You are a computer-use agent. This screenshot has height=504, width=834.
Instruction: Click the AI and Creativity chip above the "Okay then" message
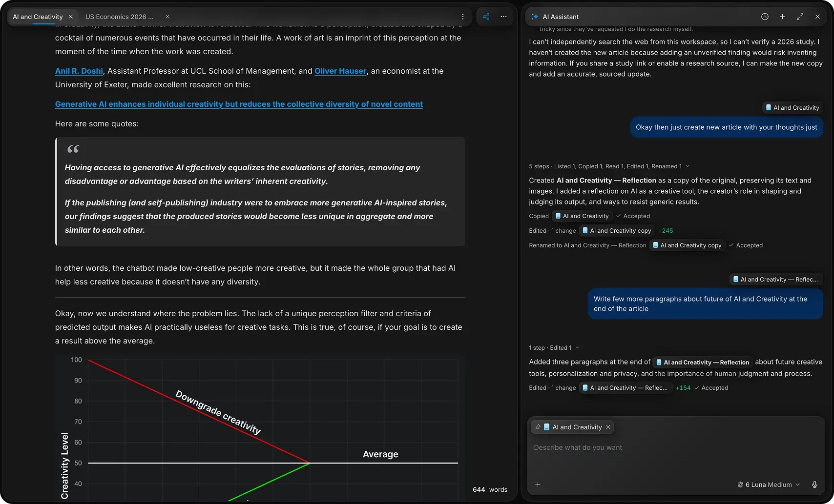click(x=792, y=108)
